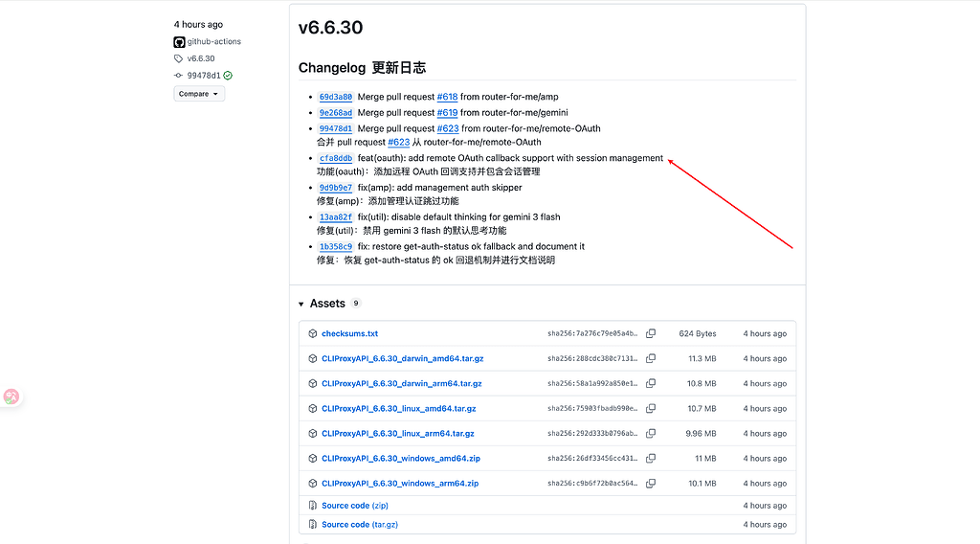The image size is (980, 544).
Task: Open pull request #618
Action: tap(448, 97)
